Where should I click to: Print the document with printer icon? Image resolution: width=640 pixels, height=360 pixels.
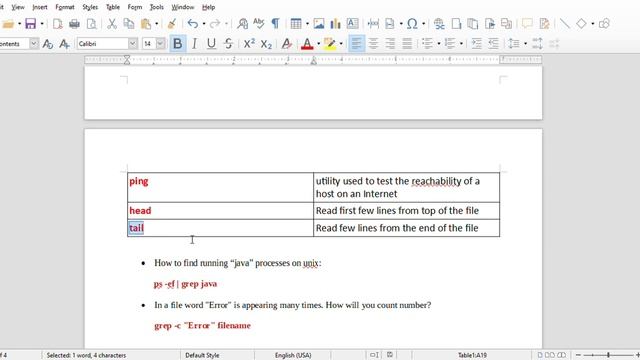[x=74, y=24]
